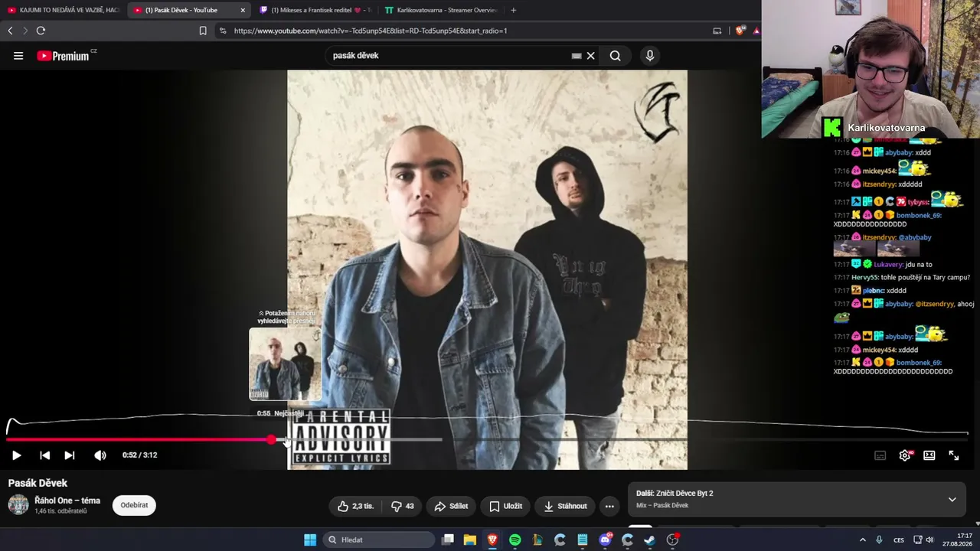This screenshot has height=551, width=980.
Task: Open the Windows Start menu
Action: pos(310,540)
